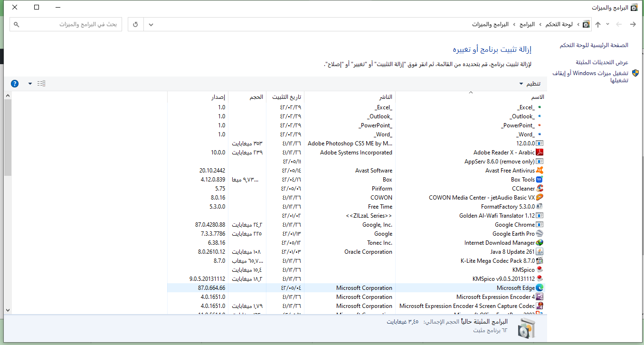Click the Microsoft Edge icon
Image resolution: width=644 pixels, height=345 pixels.
540,288
